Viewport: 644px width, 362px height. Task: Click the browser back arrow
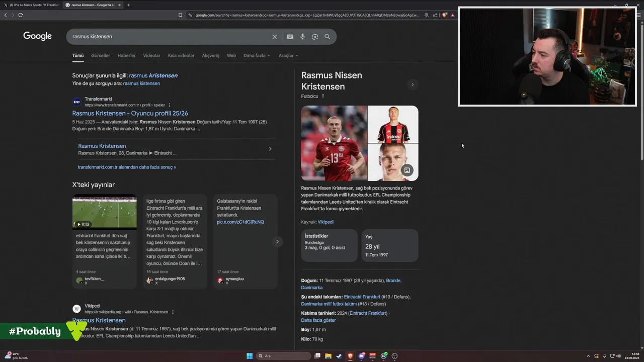(x=6, y=15)
